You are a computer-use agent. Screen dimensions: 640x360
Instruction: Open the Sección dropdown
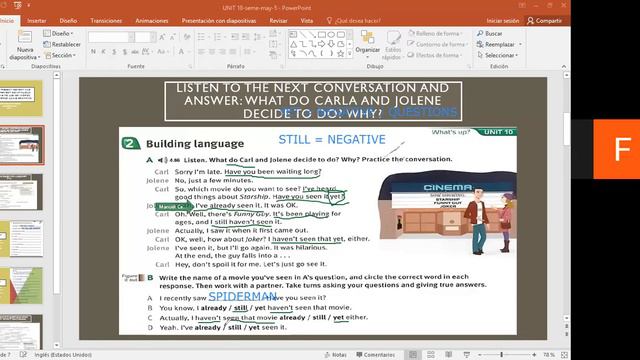[60, 55]
